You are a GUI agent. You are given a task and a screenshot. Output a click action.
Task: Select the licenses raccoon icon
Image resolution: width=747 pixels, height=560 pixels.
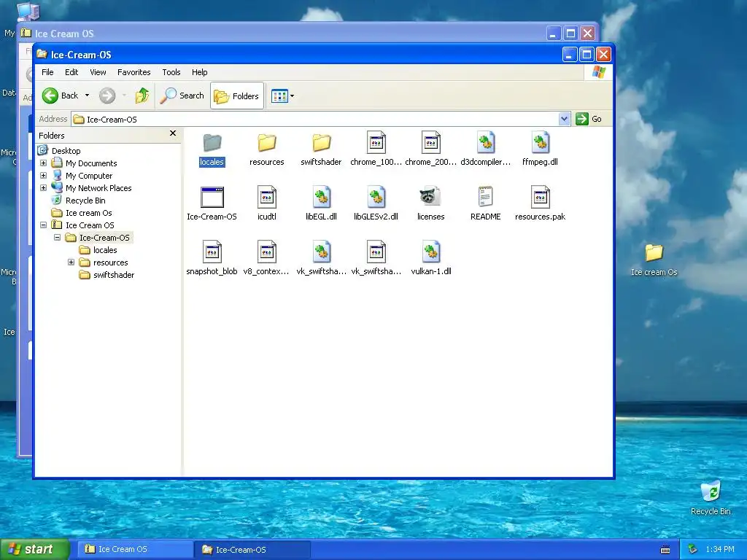pos(430,196)
